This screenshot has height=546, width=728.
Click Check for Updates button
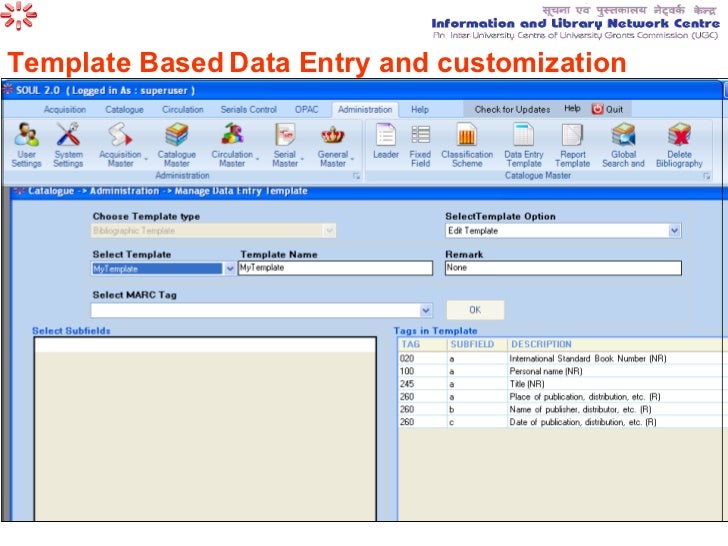point(510,109)
